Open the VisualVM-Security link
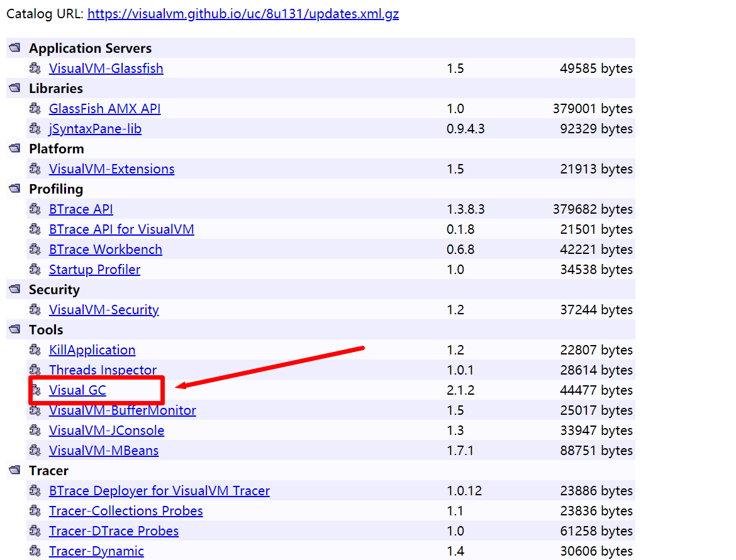This screenshot has width=736, height=560. pos(104,310)
